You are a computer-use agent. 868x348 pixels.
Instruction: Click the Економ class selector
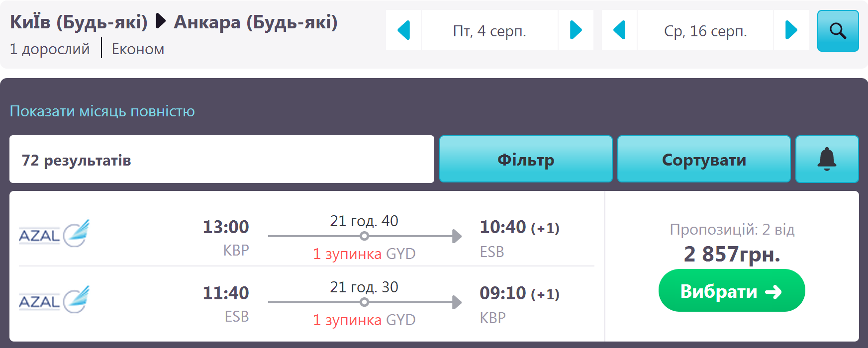[138, 49]
